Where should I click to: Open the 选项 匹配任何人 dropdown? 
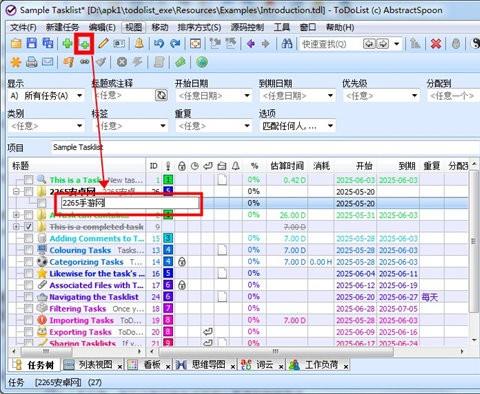tap(330, 126)
